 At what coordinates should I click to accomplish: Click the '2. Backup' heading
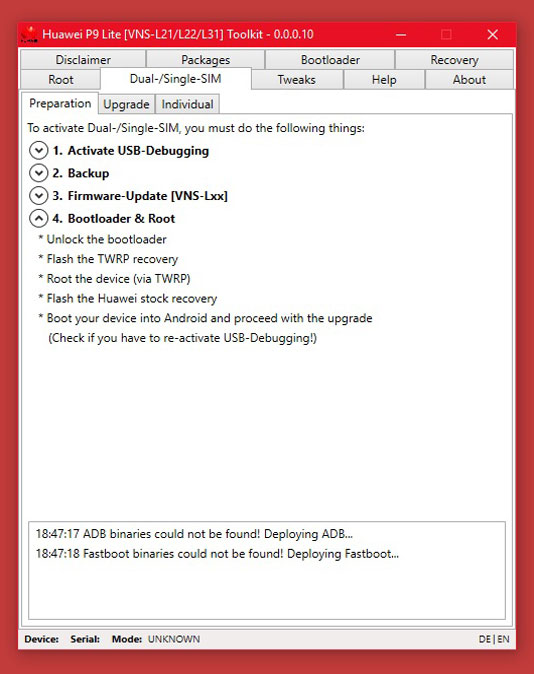[x=81, y=173]
